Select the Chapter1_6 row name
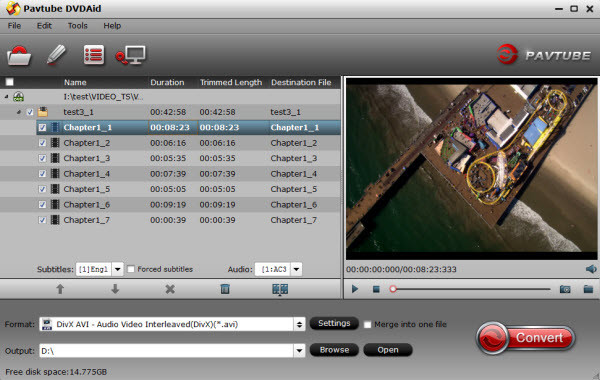The image size is (600, 380). tap(87, 205)
